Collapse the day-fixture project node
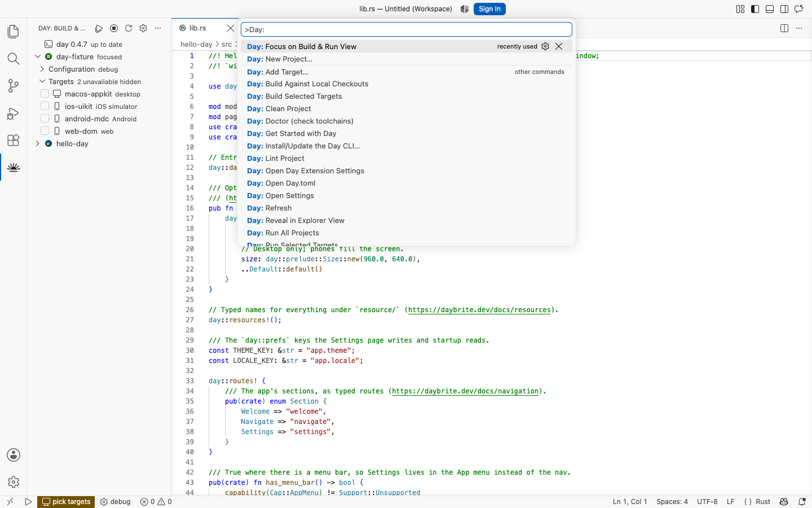The height and width of the screenshot is (508, 812). (x=38, y=56)
